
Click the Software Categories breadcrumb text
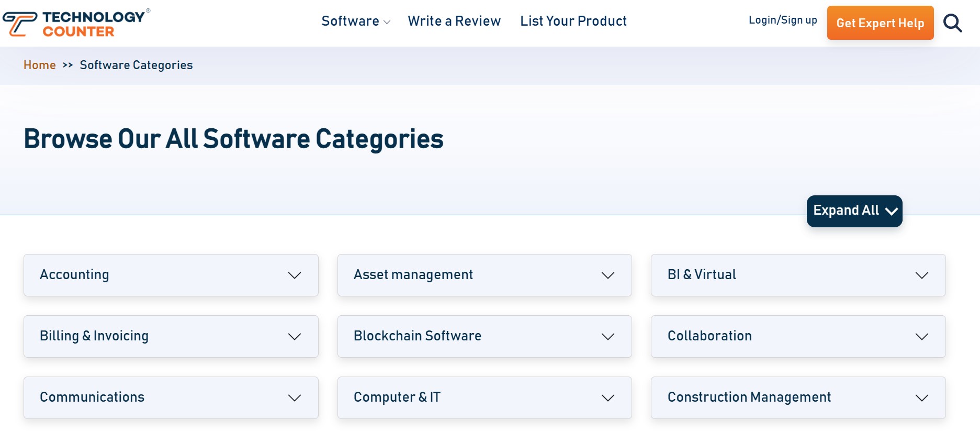pyautogui.click(x=136, y=65)
